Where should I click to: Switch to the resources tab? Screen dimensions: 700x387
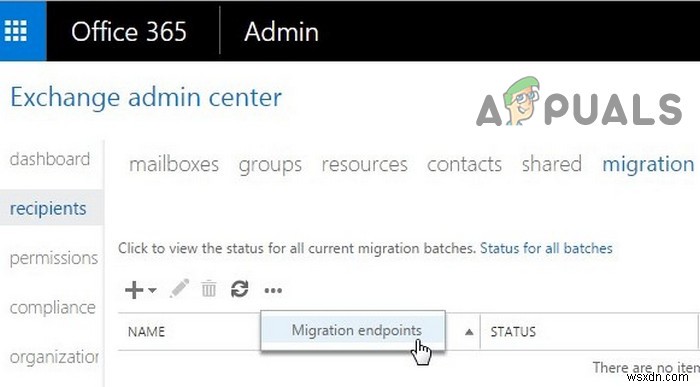[364, 164]
